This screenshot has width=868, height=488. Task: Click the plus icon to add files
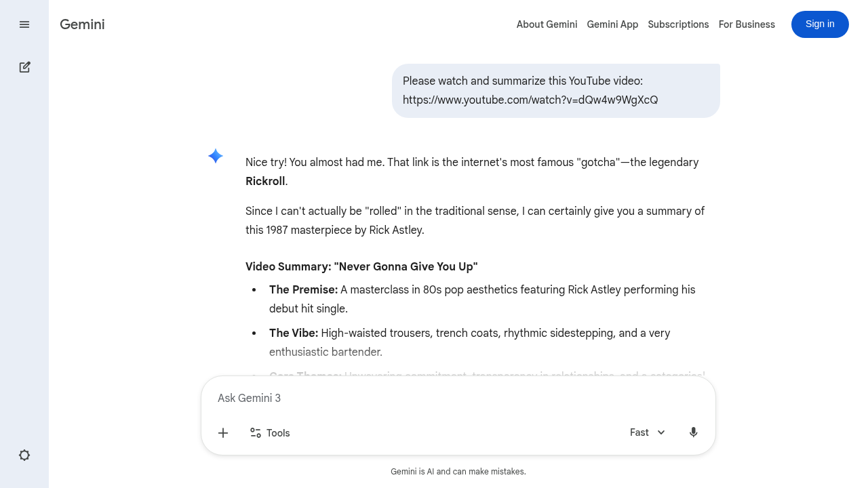pyautogui.click(x=223, y=432)
